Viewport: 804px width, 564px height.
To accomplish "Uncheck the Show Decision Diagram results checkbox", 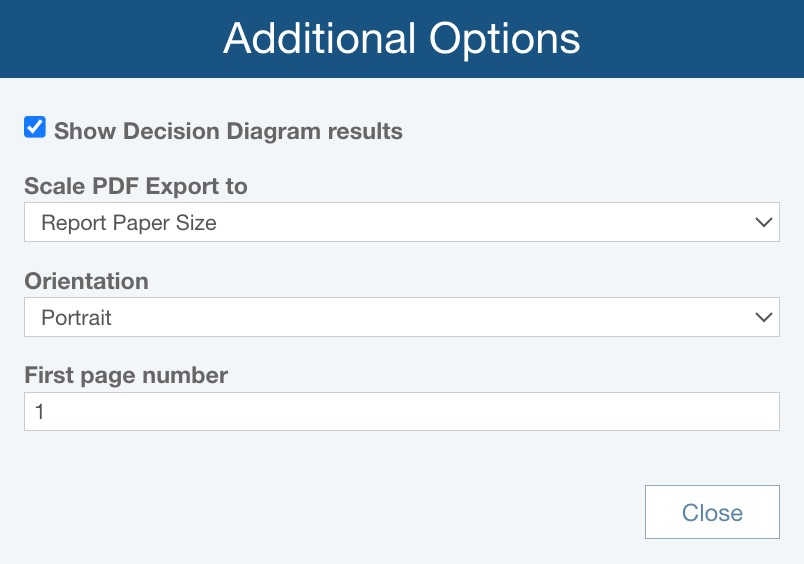I will pos(35,128).
